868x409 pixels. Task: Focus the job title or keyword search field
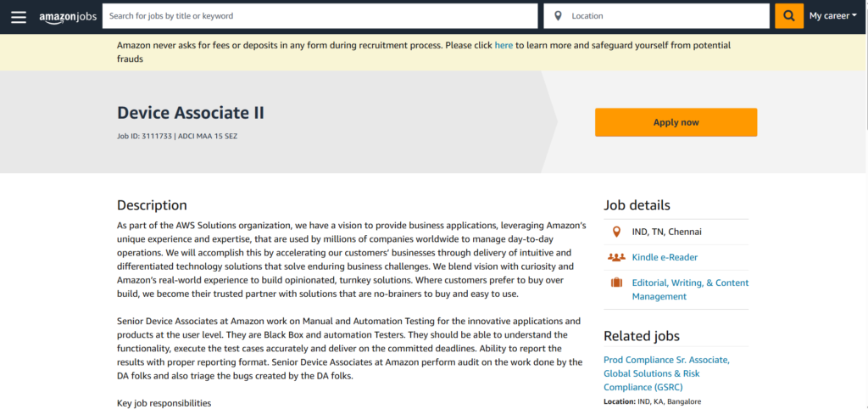[x=320, y=16]
